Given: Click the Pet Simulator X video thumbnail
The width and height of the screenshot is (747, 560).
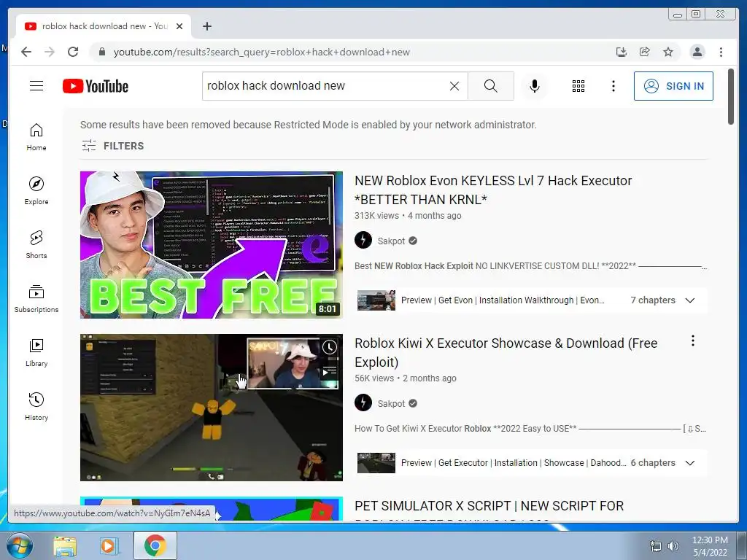Looking at the screenshot, I should [x=212, y=508].
